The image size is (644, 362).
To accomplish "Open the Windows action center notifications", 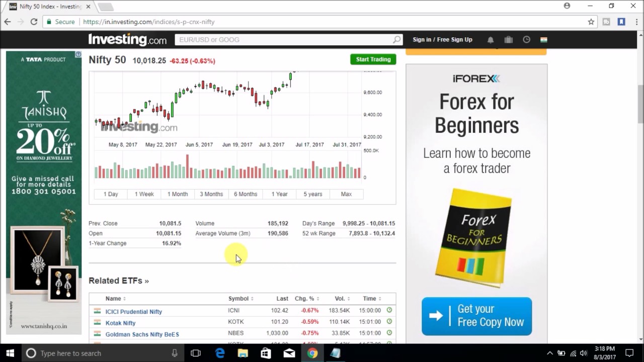I will click(x=629, y=353).
